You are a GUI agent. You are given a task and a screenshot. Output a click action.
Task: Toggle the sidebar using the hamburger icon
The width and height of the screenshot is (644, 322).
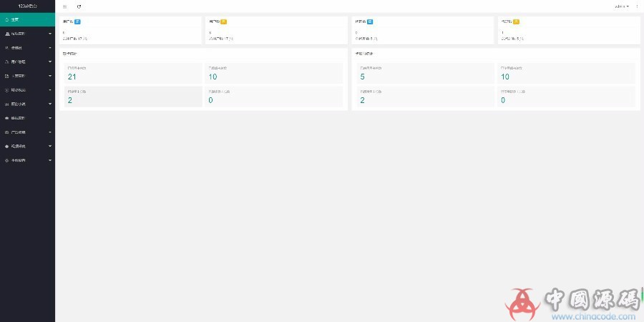coord(65,6)
